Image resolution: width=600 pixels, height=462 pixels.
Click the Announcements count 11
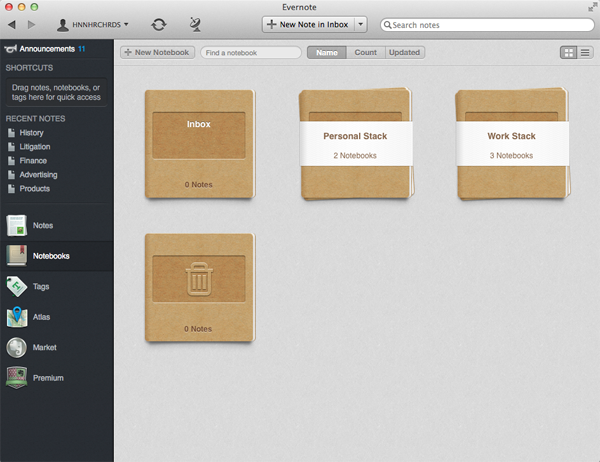[x=82, y=49]
